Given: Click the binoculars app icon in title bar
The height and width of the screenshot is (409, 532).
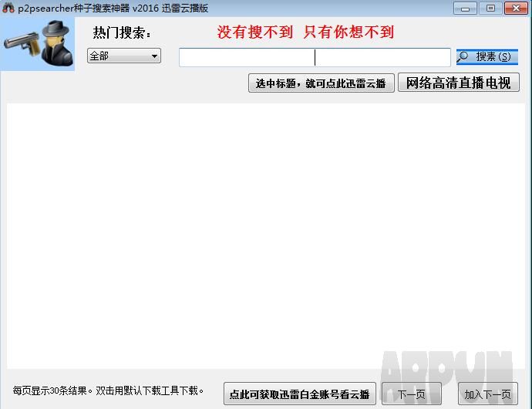Looking at the screenshot, I should pos(8,8).
